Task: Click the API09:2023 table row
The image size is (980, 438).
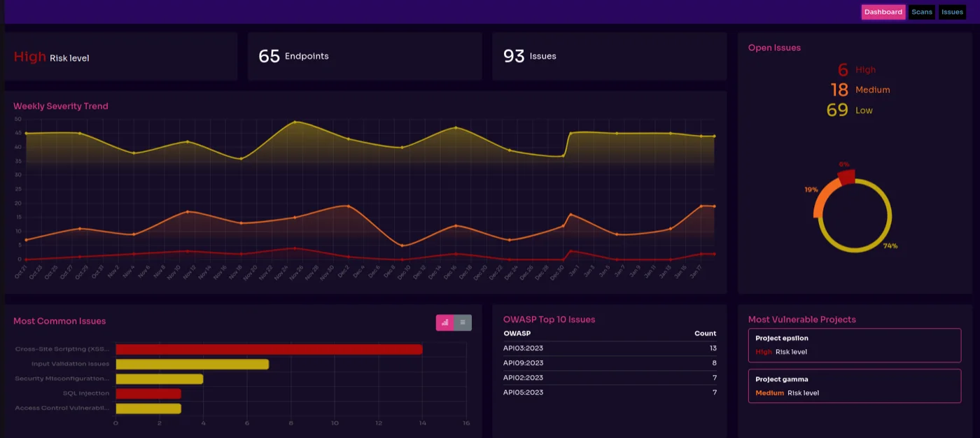Action: [x=609, y=362]
